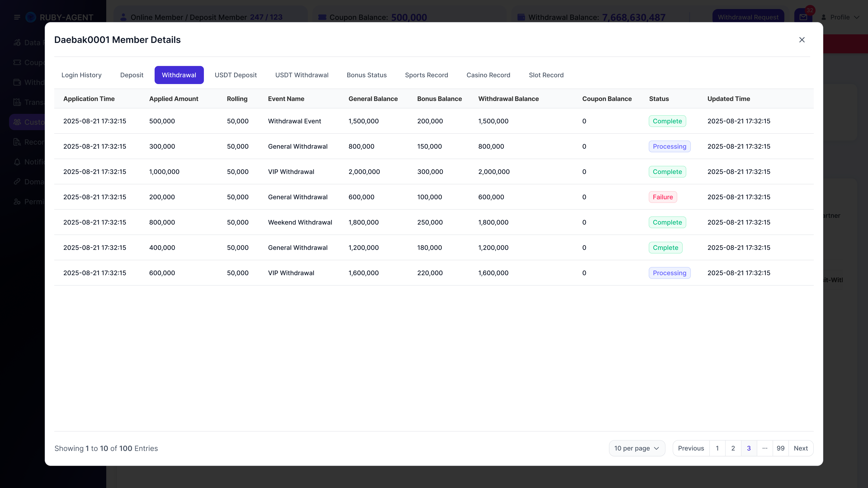This screenshot has height=488, width=868.
Task: Click the Cmplete status badge
Action: point(665,248)
